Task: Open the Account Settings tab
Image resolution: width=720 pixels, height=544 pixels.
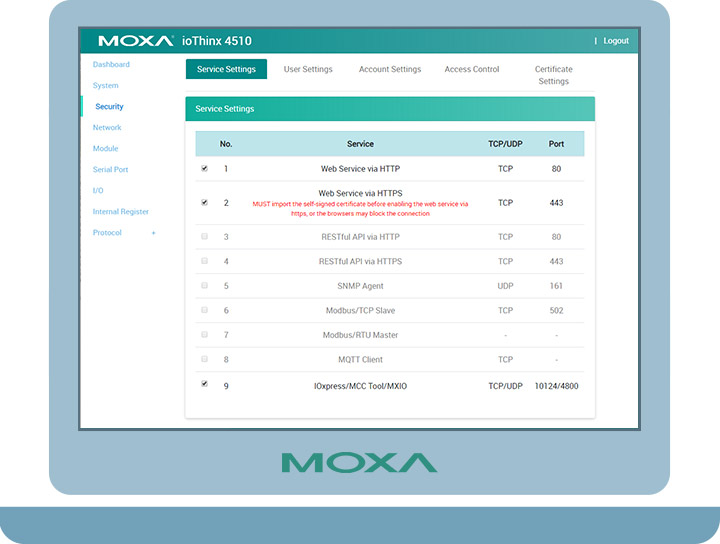Action: pyautogui.click(x=390, y=69)
